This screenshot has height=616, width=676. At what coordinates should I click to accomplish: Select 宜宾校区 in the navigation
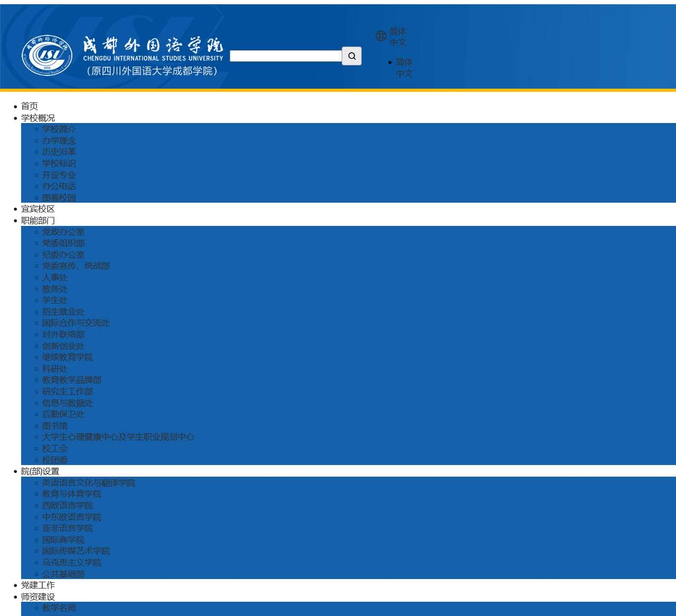click(38, 209)
